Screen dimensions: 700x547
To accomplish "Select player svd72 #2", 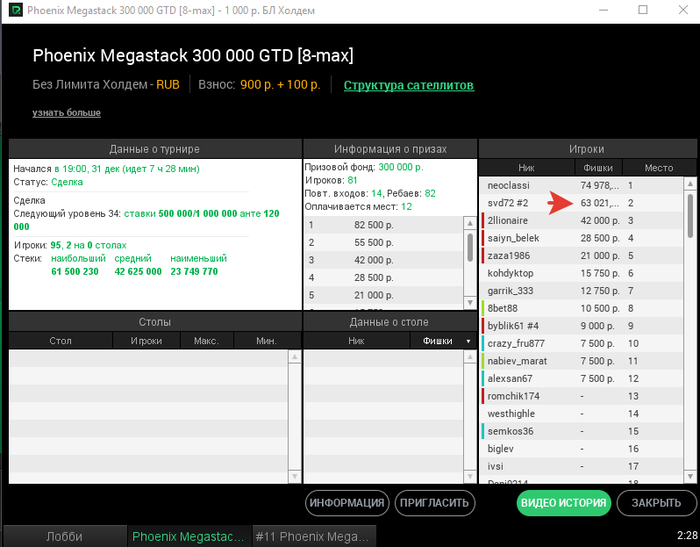I will click(581, 203).
